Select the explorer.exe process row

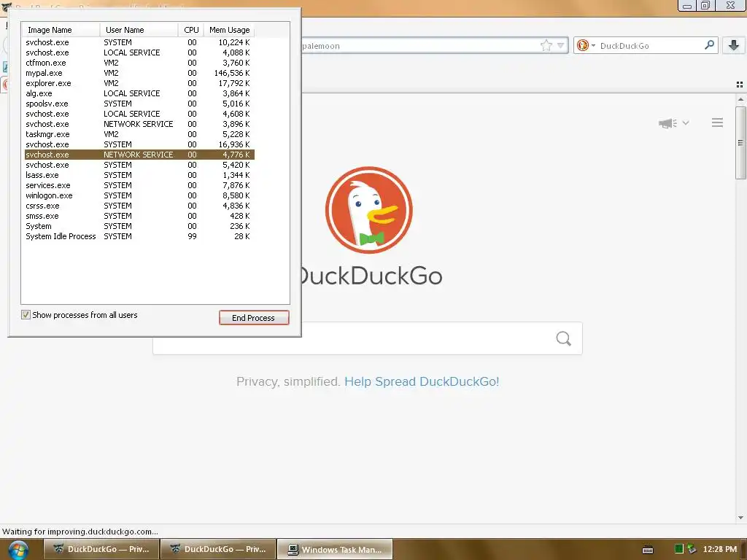(139, 83)
